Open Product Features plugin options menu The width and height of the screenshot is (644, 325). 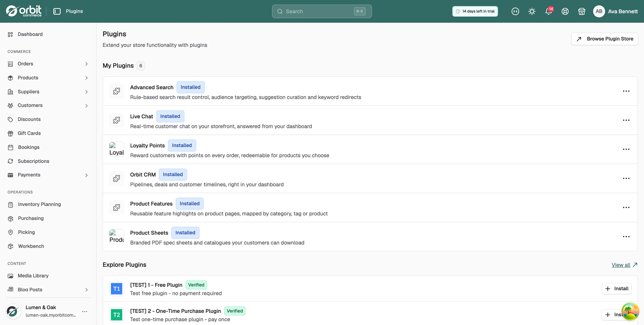[x=626, y=207]
